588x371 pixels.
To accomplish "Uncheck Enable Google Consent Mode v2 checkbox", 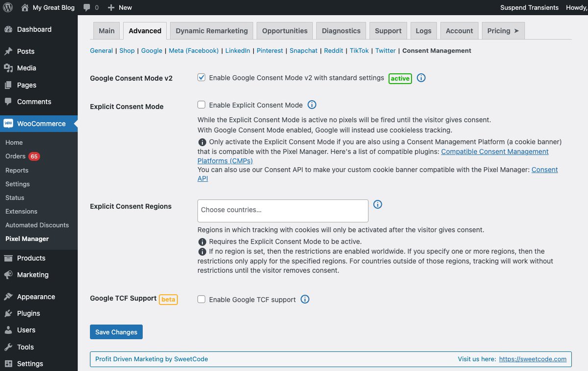I will (x=201, y=77).
